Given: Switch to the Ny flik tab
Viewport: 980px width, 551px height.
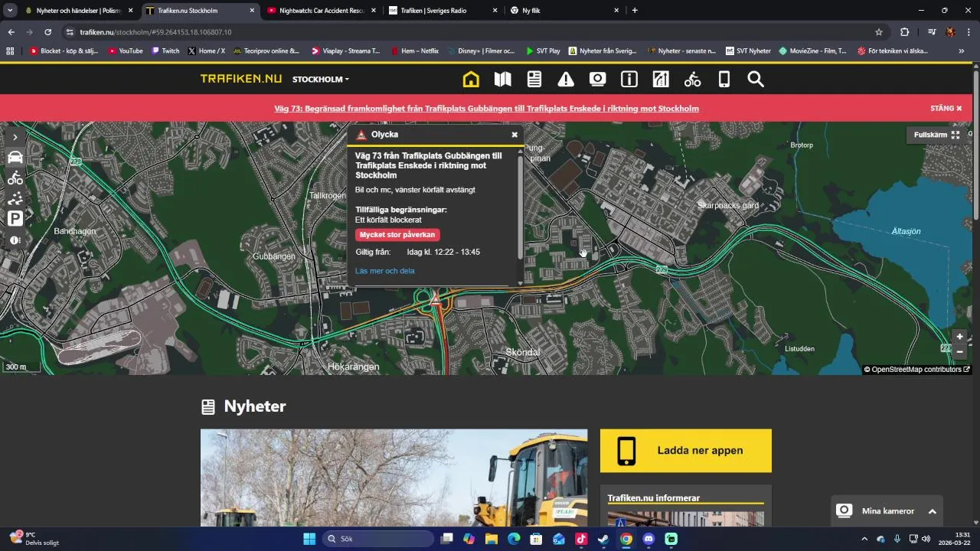Looking at the screenshot, I should 564,11.
